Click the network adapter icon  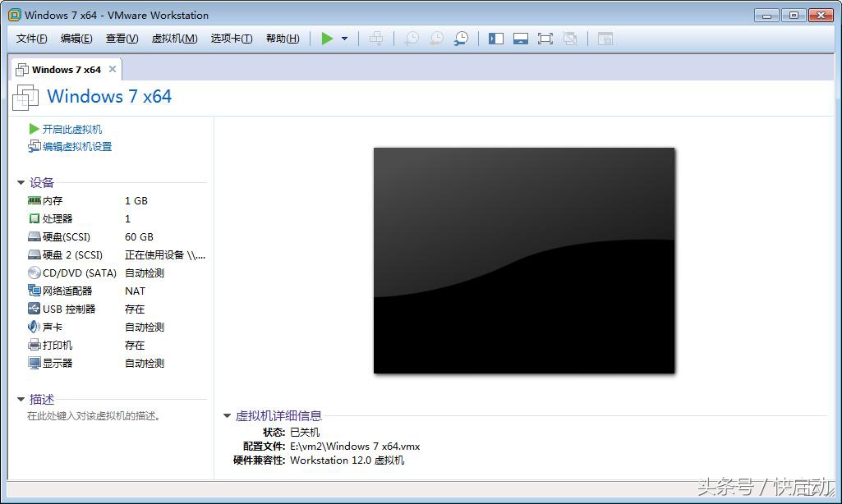point(34,291)
